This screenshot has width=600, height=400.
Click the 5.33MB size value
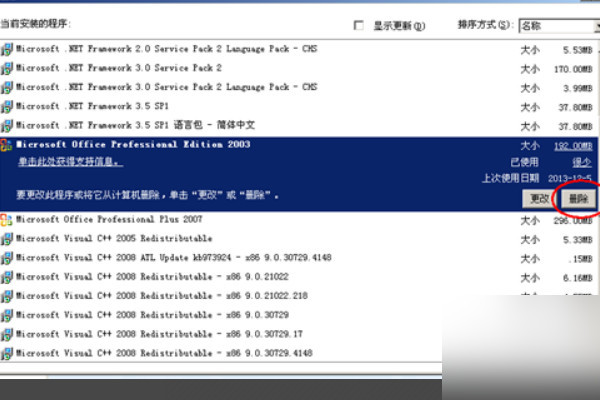(x=577, y=240)
